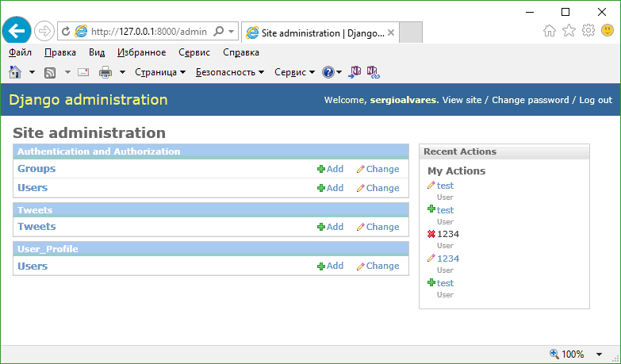
Task: Click Change for Groups
Action: 378,169
